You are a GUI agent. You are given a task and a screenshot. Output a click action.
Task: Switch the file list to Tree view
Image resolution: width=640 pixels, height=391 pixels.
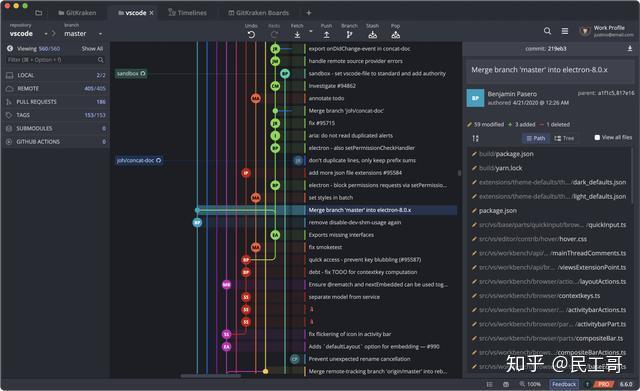(564, 138)
